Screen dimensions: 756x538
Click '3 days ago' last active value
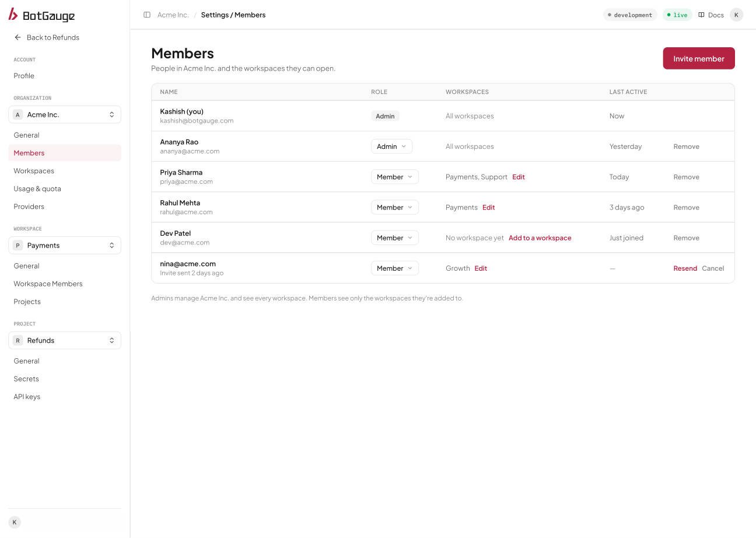click(627, 207)
